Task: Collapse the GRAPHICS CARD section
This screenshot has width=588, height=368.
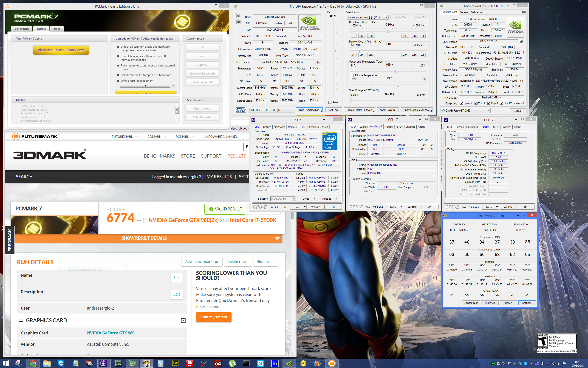Action: click(x=183, y=321)
